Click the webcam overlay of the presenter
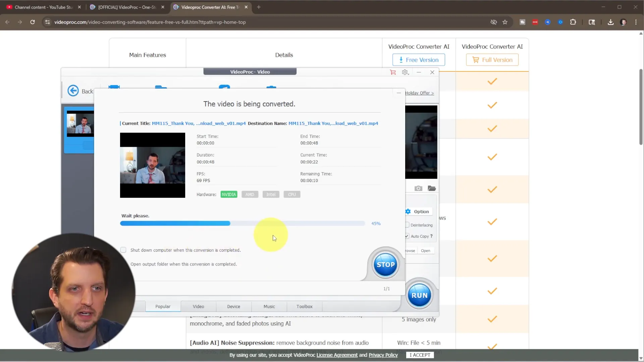The width and height of the screenshot is (644, 362). pos(73,293)
